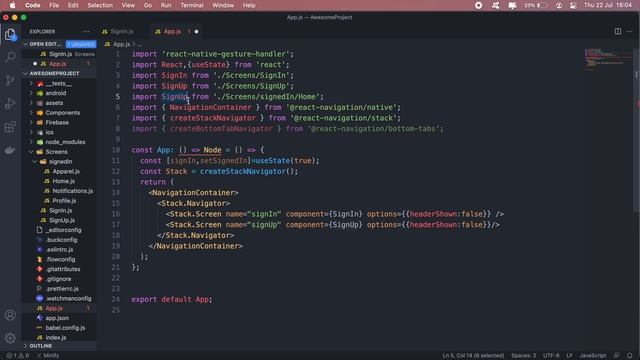Open .eslintrc.js file in explorer
Image resolution: width=640 pixels, height=360 pixels.
pyautogui.click(x=60, y=250)
